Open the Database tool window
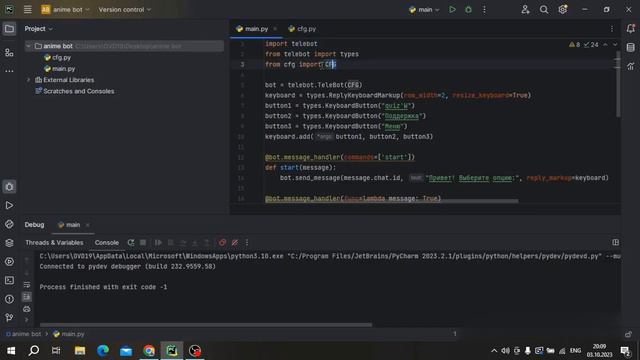 [x=631, y=47]
